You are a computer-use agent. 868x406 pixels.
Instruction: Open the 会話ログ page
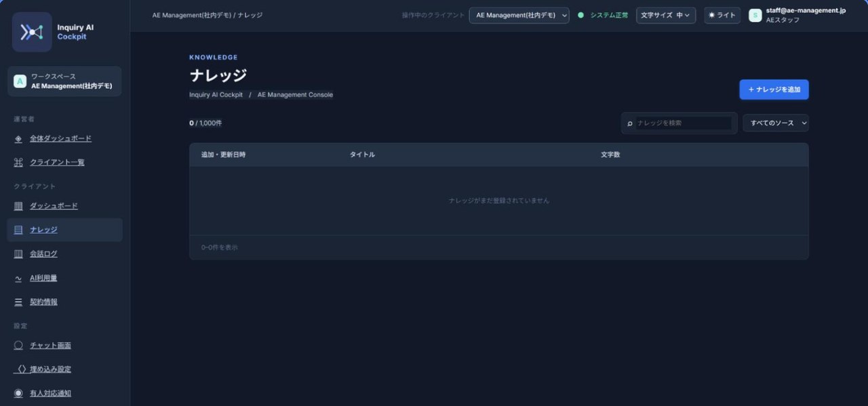pyautogui.click(x=64, y=254)
